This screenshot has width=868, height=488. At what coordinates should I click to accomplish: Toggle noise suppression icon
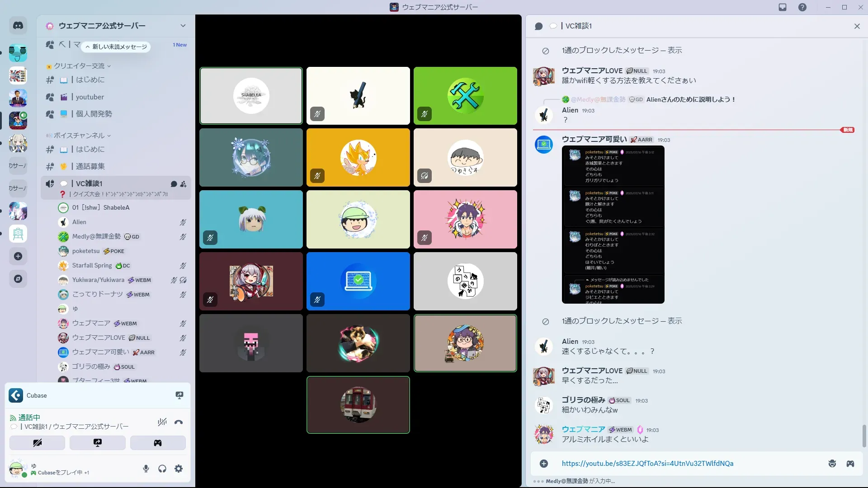162,422
